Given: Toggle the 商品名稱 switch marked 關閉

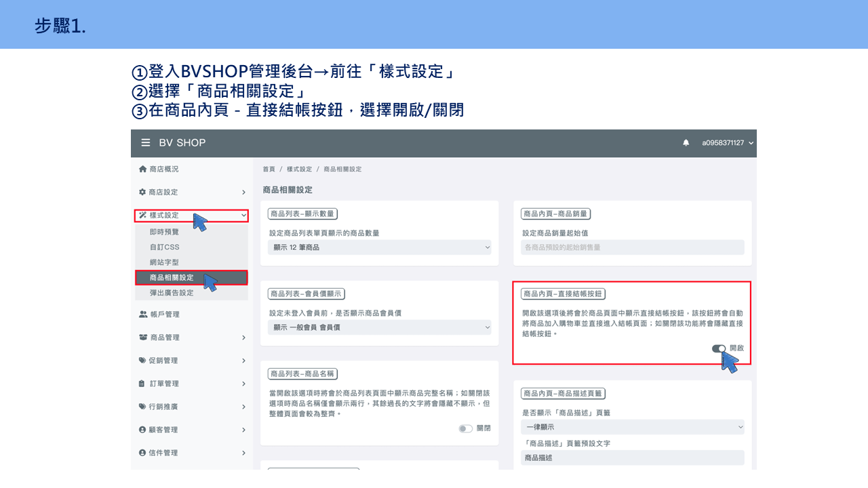Looking at the screenshot, I should point(465,428).
